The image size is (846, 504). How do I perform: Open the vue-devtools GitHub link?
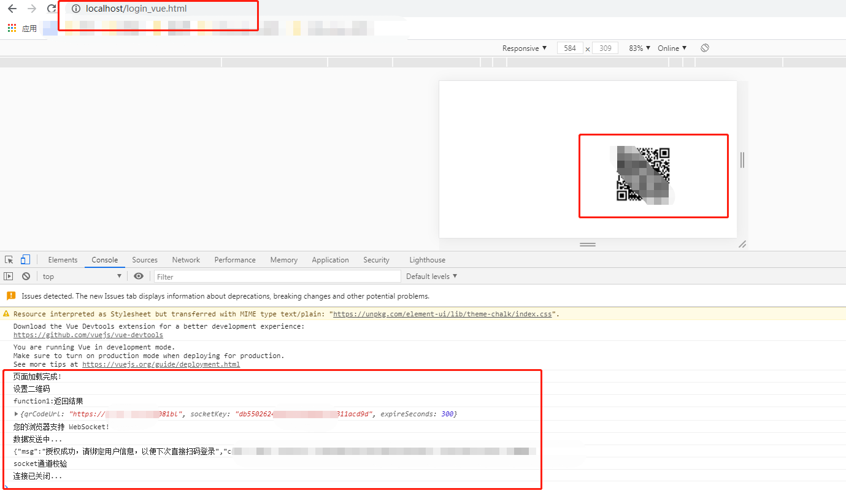pos(88,335)
